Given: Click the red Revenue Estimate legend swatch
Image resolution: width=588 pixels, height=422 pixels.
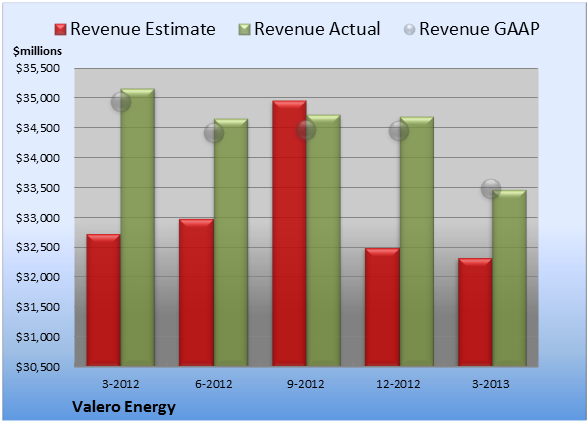Looking at the screenshot, I should [x=60, y=30].
